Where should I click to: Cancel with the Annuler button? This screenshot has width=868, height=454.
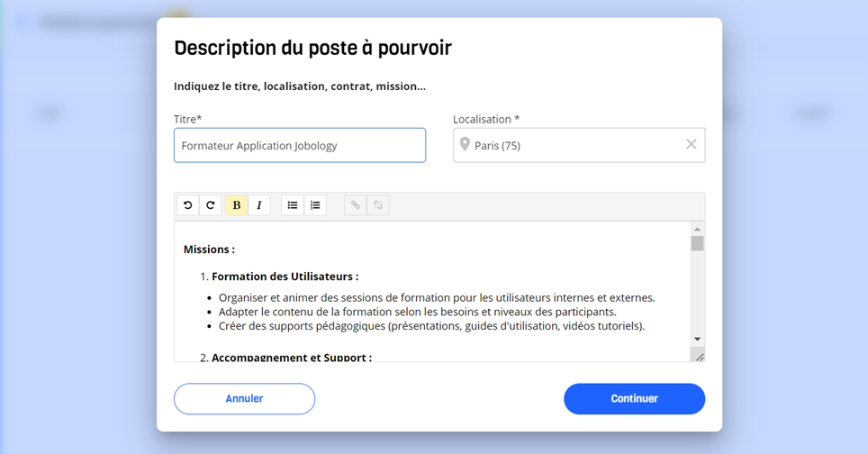[244, 399]
